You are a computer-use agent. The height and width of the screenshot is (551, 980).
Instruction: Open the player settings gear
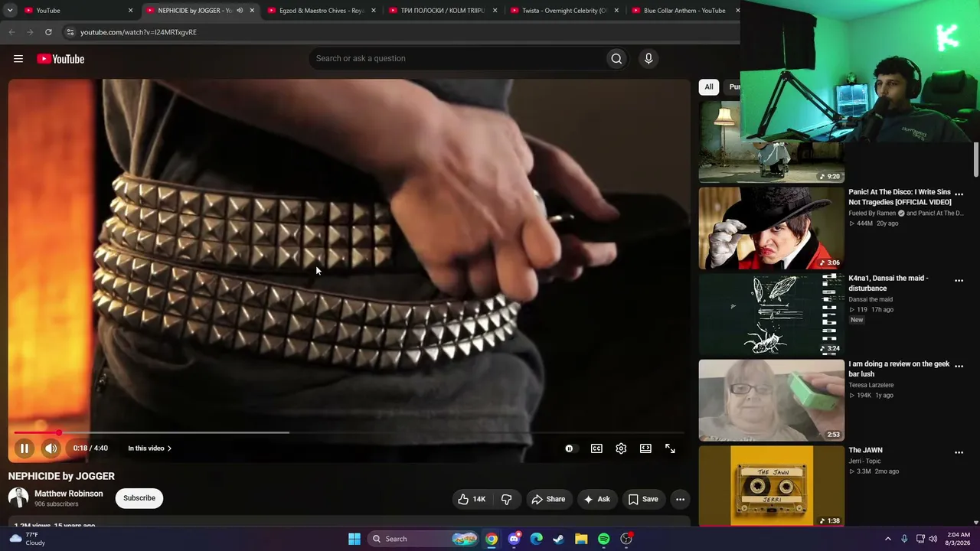pyautogui.click(x=621, y=448)
